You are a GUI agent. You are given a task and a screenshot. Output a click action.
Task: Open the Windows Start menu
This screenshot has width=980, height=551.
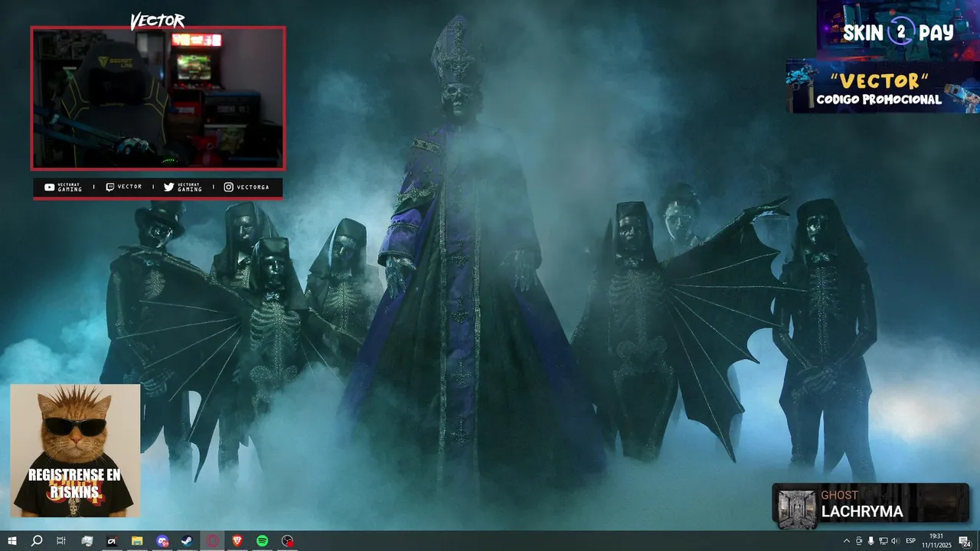(x=12, y=541)
